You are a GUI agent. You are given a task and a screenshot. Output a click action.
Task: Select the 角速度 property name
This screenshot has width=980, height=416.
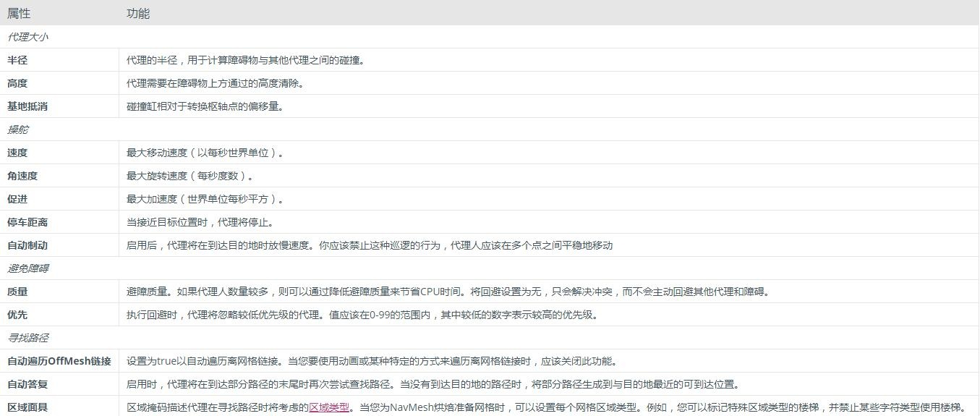click(x=22, y=176)
